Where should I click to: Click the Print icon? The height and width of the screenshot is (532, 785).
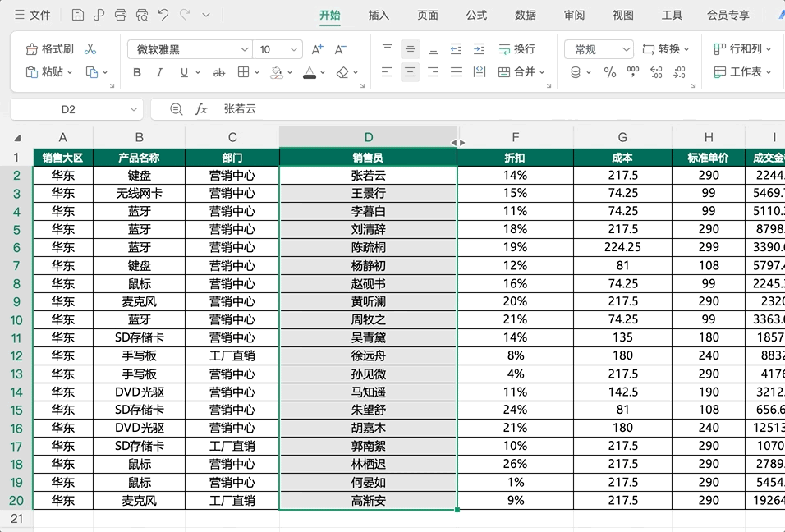(121, 15)
